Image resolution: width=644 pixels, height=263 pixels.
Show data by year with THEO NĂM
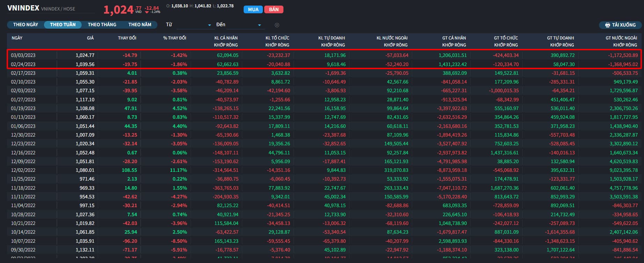coord(140,25)
